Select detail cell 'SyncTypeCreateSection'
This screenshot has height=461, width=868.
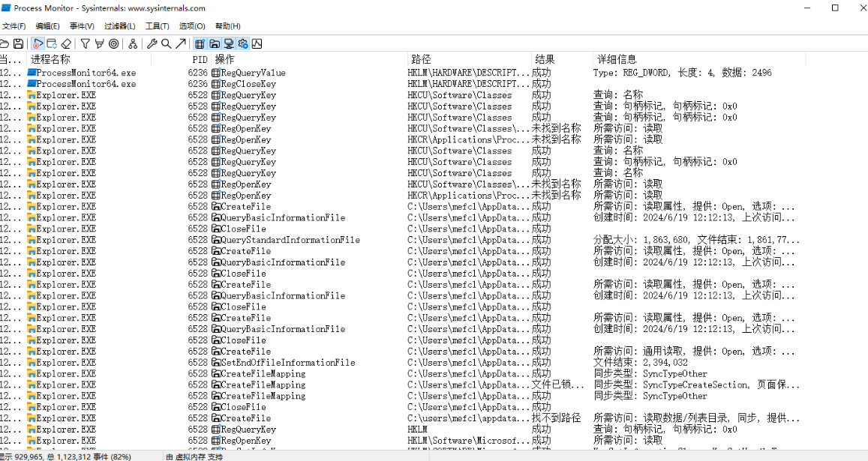(696, 385)
